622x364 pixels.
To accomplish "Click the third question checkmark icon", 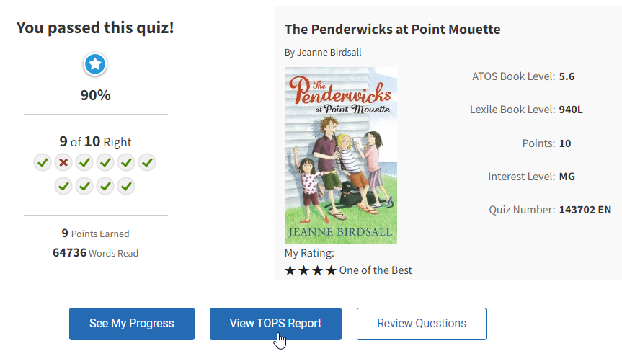I will (x=84, y=162).
